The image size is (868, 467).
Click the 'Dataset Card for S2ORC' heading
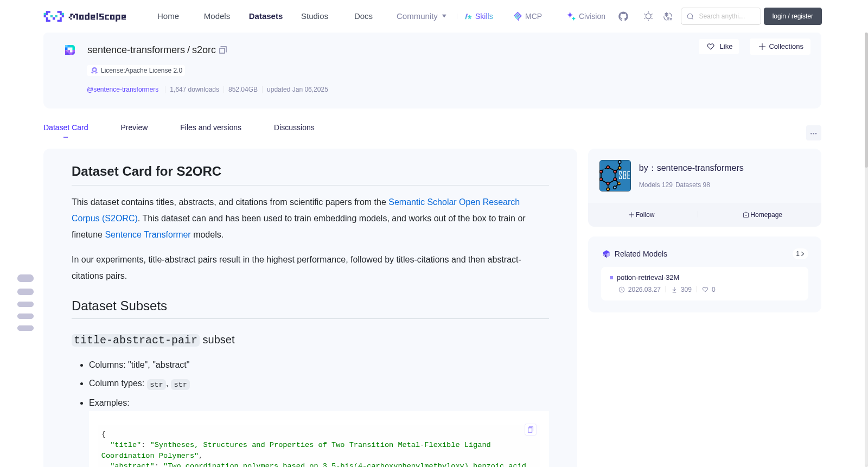coord(146,171)
